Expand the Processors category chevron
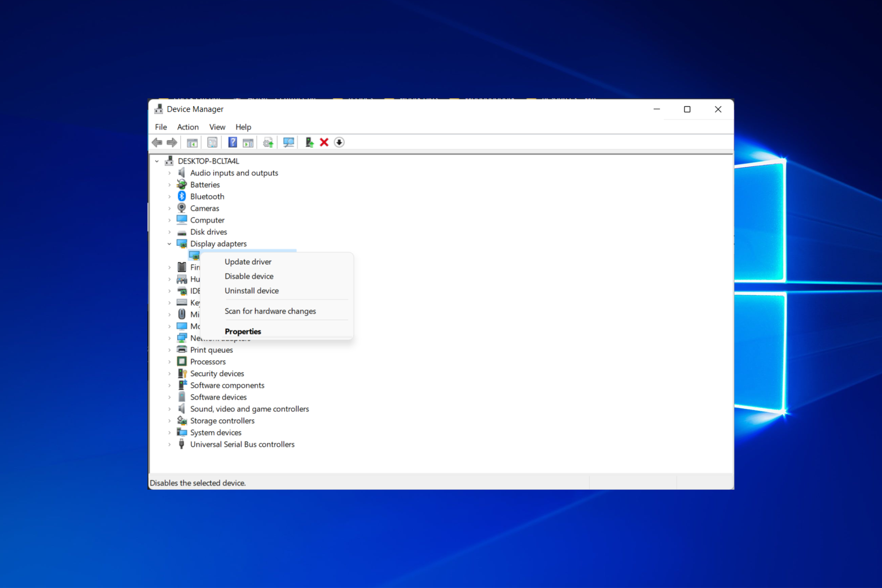Image resolution: width=882 pixels, height=588 pixels. (169, 362)
